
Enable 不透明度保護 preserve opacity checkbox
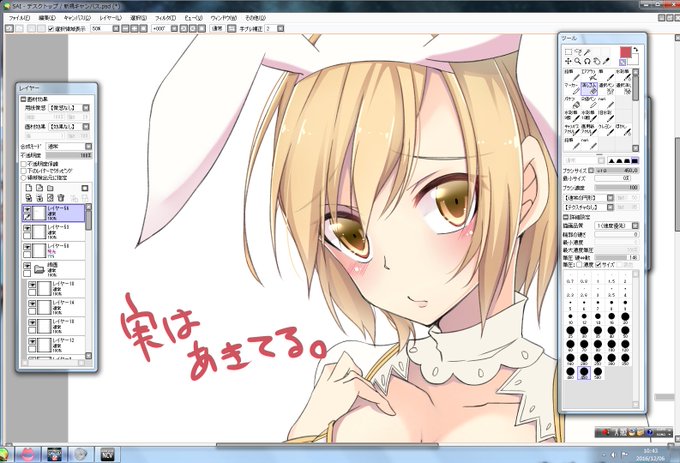(24, 164)
